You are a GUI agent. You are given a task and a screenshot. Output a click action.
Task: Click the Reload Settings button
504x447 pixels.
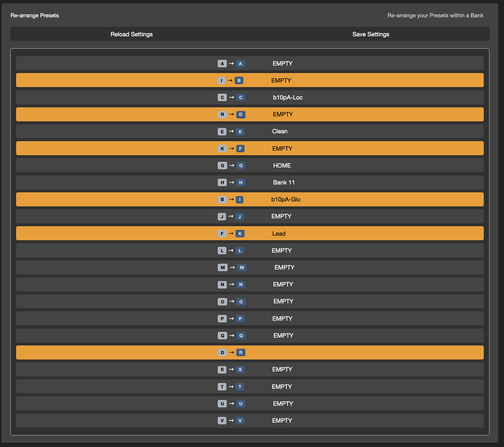(x=131, y=34)
